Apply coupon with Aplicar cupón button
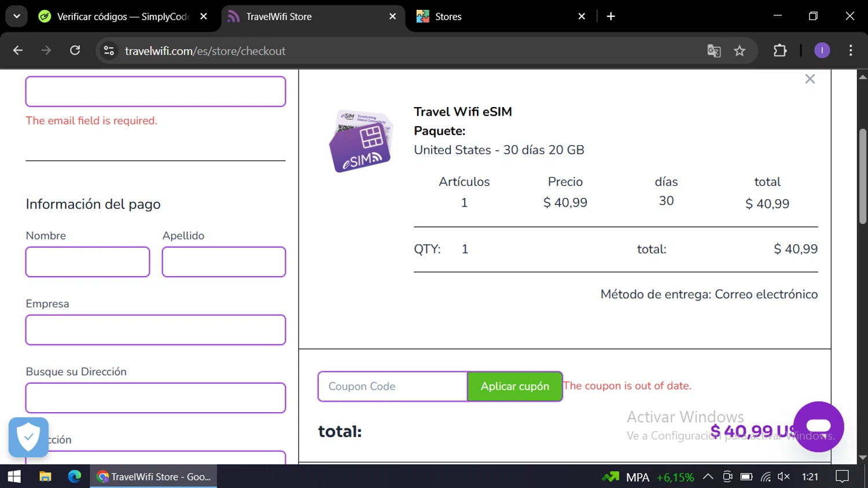Screen dimensions: 868x488 (x=515, y=386)
